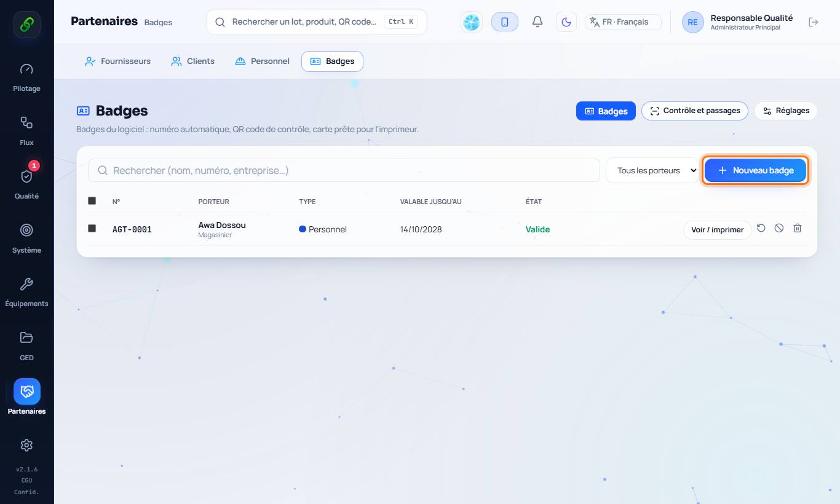The image size is (840, 504).
Task: Click the Valide status text
Action: click(x=537, y=229)
